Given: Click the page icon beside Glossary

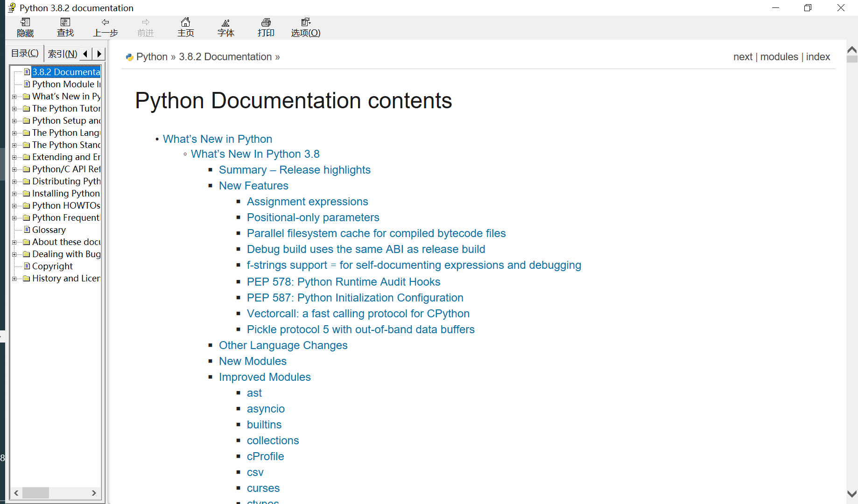Looking at the screenshot, I should pos(27,230).
